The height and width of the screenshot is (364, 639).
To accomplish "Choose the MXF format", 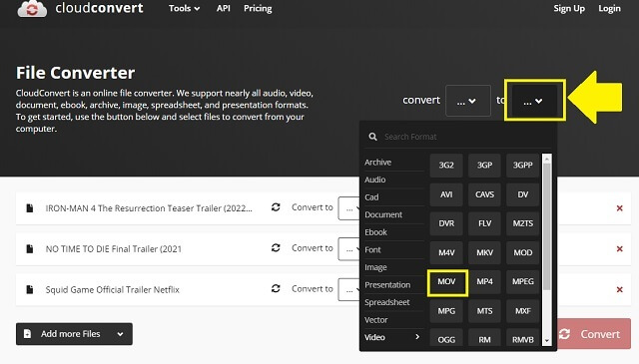I will 523,311.
